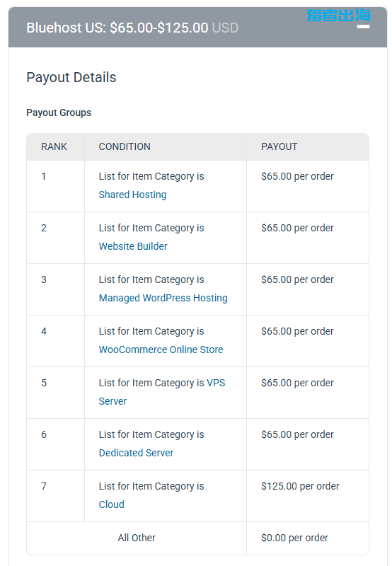The height and width of the screenshot is (566, 392).
Task: Click the blue Chinese watermark logo
Action: 339,15
